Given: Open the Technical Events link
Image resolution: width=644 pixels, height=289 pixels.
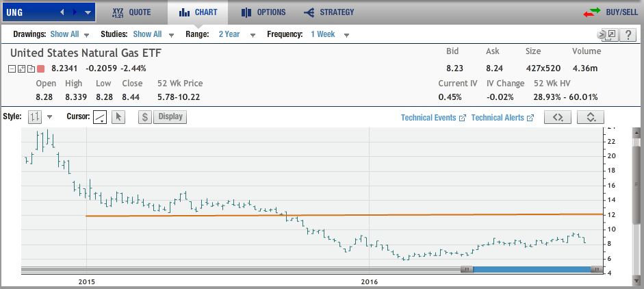Looking at the screenshot, I should 433,118.
